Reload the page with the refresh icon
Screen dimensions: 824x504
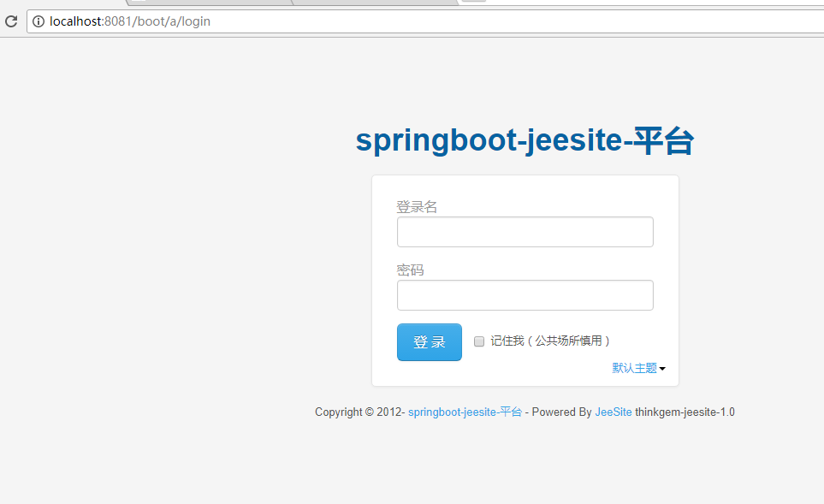tap(11, 21)
